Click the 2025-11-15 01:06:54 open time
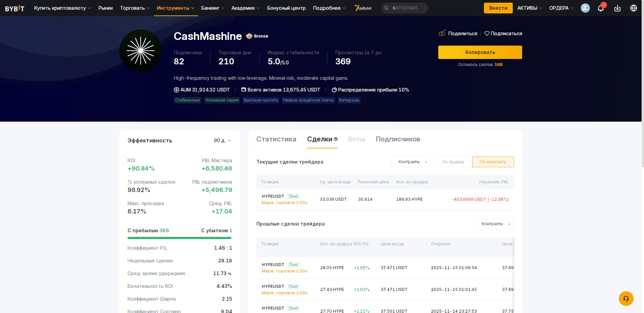This screenshot has height=313, width=644. 454,268
